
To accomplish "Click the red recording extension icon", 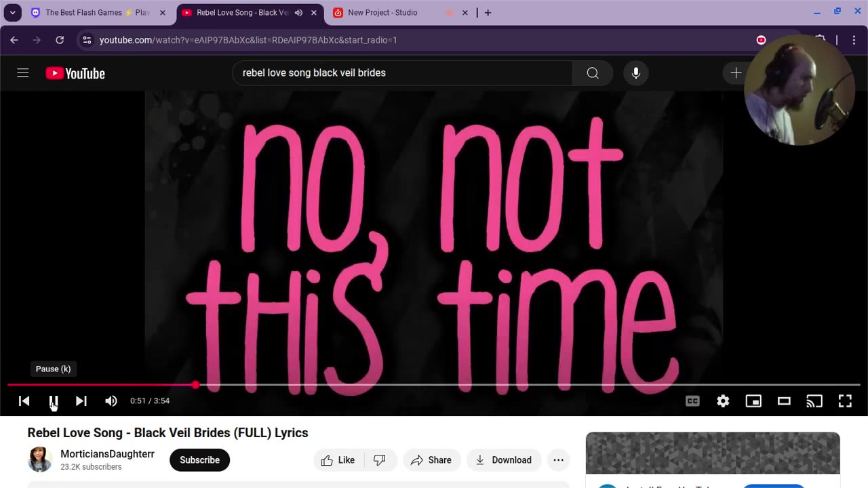I will pyautogui.click(x=761, y=40).
